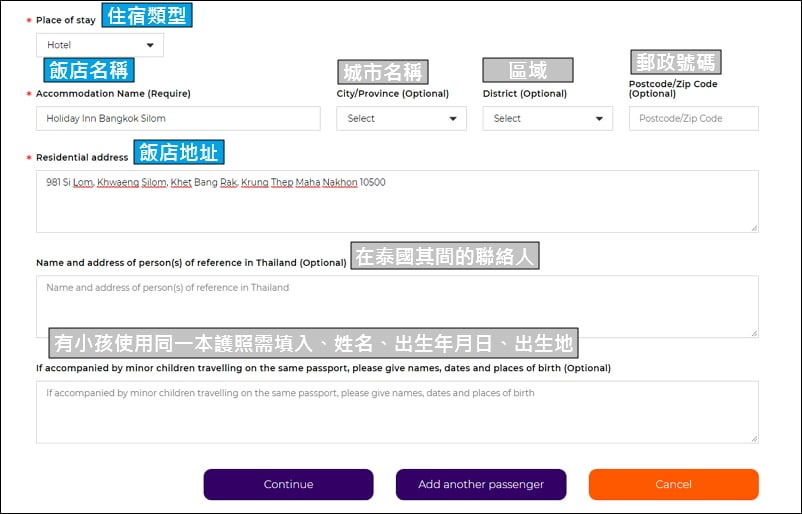Open the District Select dropdown

click(x=547, y=119)
